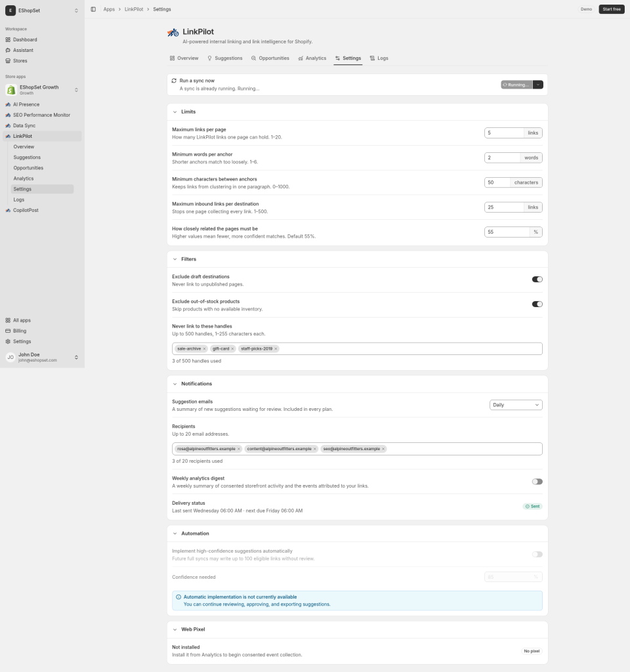630x672 pixels.
Task: Remove the sale-archive handle chip
Action: point(205,349)
